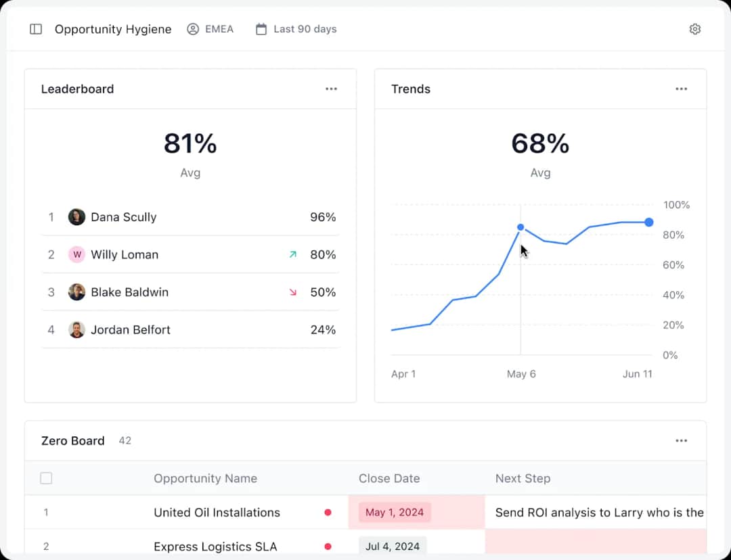Click Dana Scully's avatar
Viewport: 731px width, 560px height.
76,217
